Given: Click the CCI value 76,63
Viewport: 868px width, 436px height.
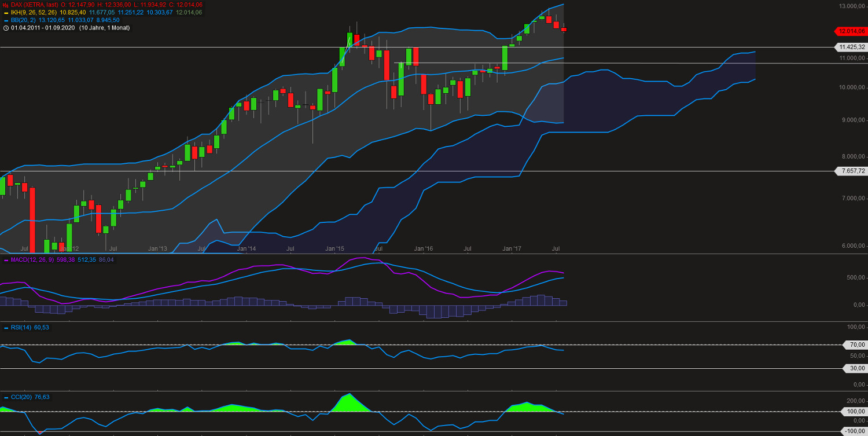Looking at the screenshot, I should click(x=42, y=397).
